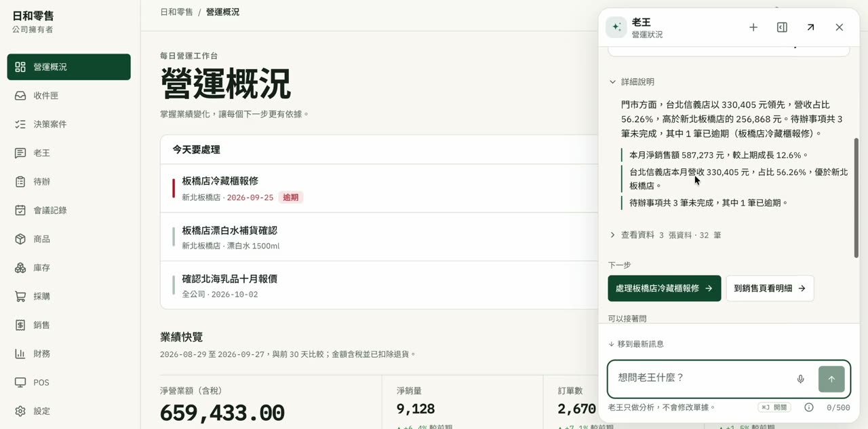
Task: Expand 查看資料 data sources
Action: [x=665, y=235]
